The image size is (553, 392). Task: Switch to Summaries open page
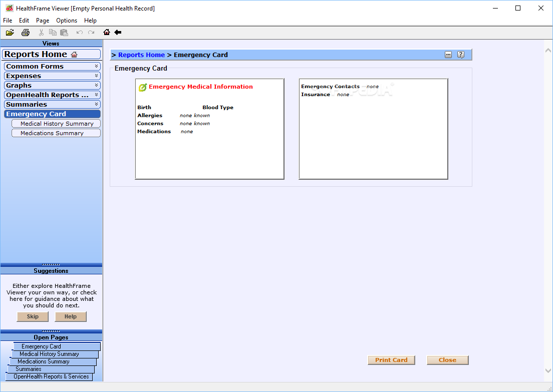[51, 369]
